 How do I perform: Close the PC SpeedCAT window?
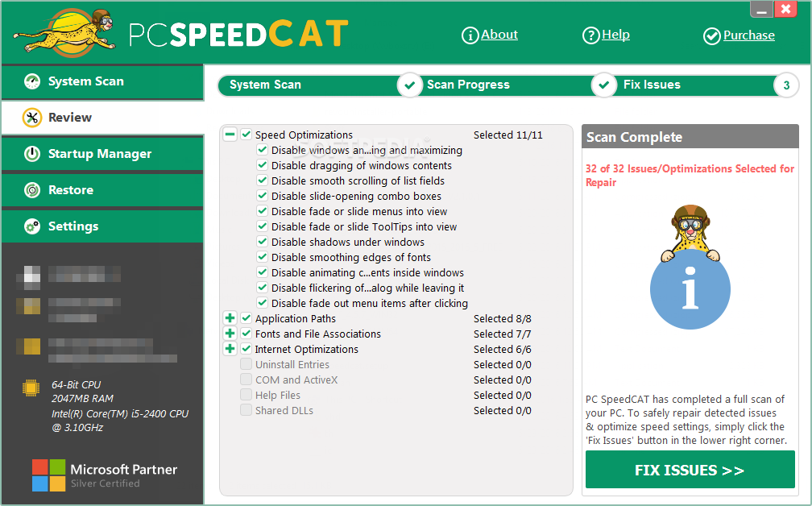coord(785,10)
